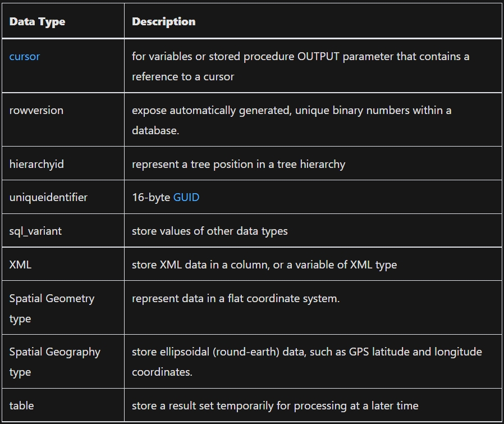Open the cursor data type link
This screenshot has width=504, height=424.
coord(24,57)
